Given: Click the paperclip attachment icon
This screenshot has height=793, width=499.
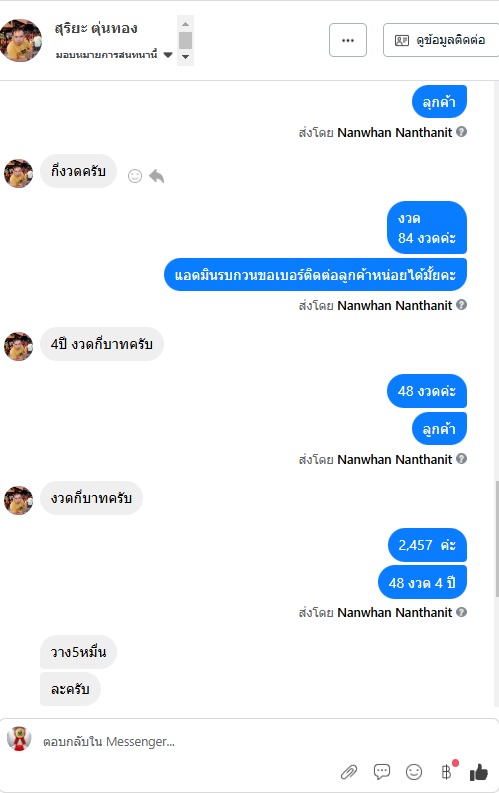Looking at the screenshot, I should coord(349,772).
